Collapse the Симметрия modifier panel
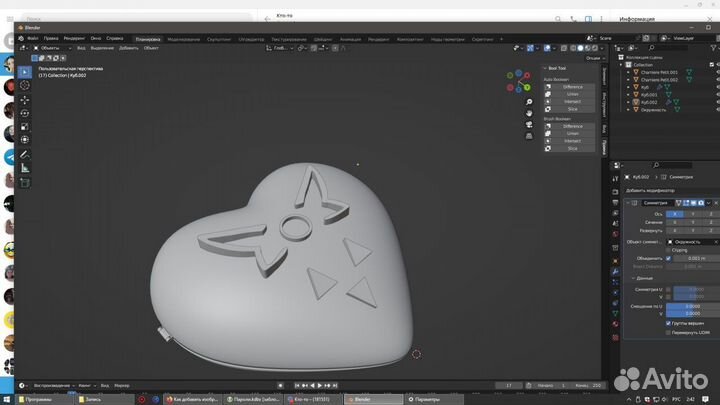 (628, 202)
